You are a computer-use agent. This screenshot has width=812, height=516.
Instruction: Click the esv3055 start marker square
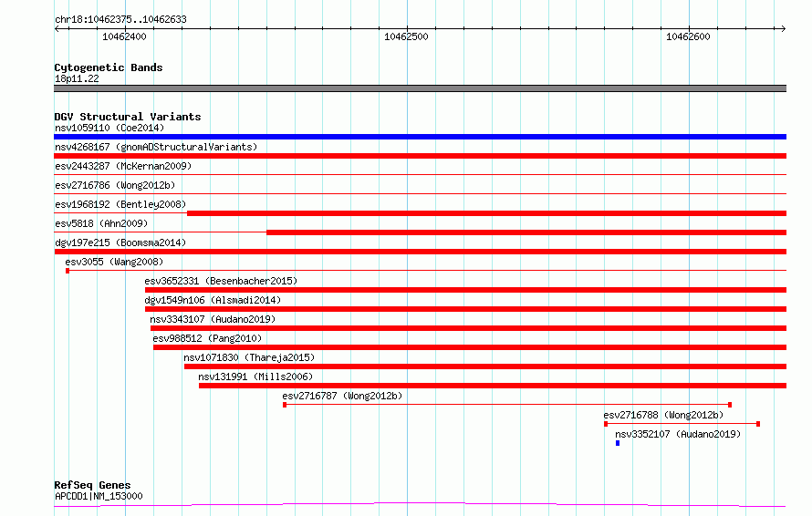68,271
